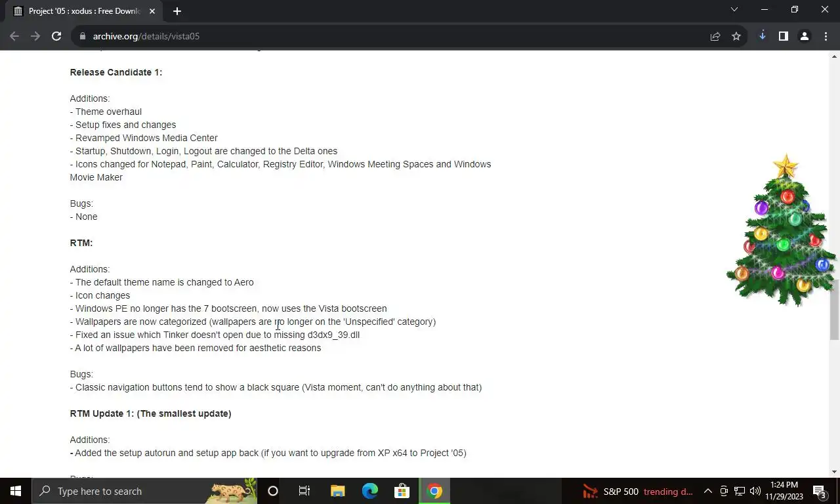Click the 'Added the setup autorun' line
The width and height of the screenshot is (840, 504).
(268, 453)
